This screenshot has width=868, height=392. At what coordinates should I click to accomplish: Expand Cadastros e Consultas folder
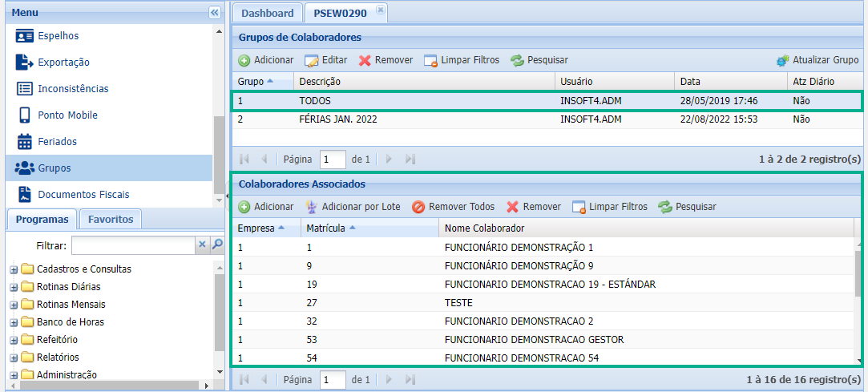pyautogui.click(x=14, y=269)
